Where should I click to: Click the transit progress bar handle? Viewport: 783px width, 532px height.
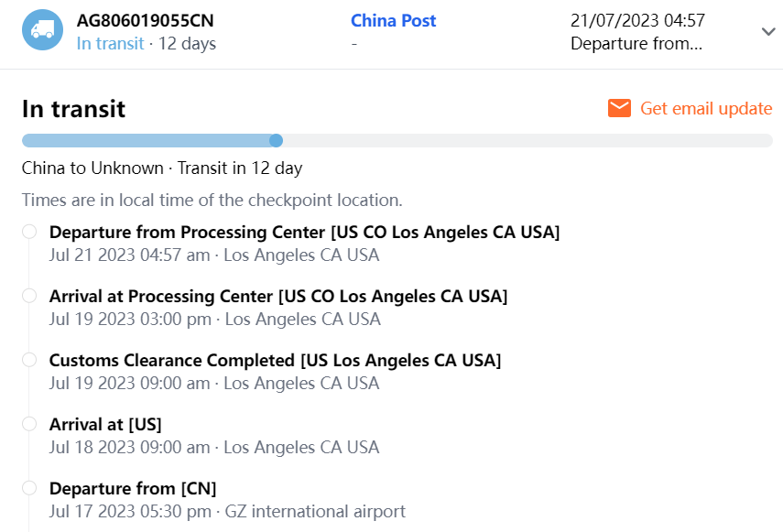point(277,140)
